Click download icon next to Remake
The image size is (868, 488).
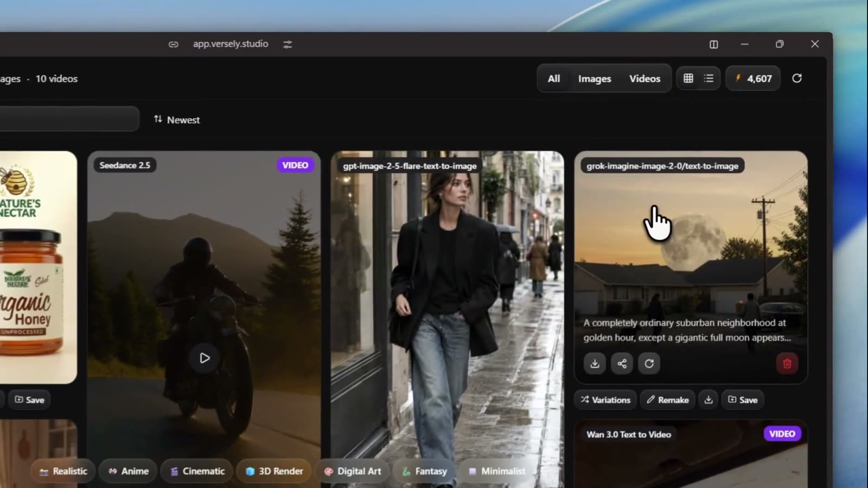pyautogui.click(x=709, y=400)
